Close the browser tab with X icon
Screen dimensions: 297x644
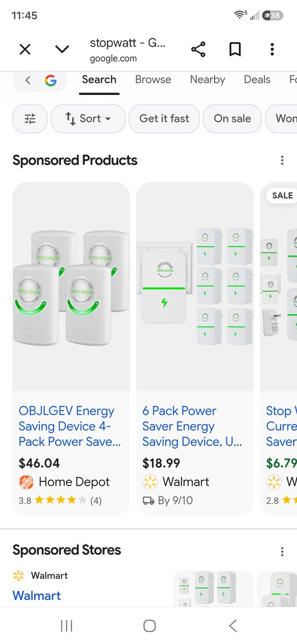[x=25, y=50]
